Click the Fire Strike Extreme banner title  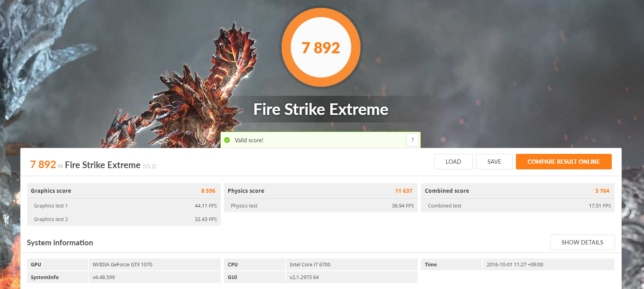click(321, 109)
